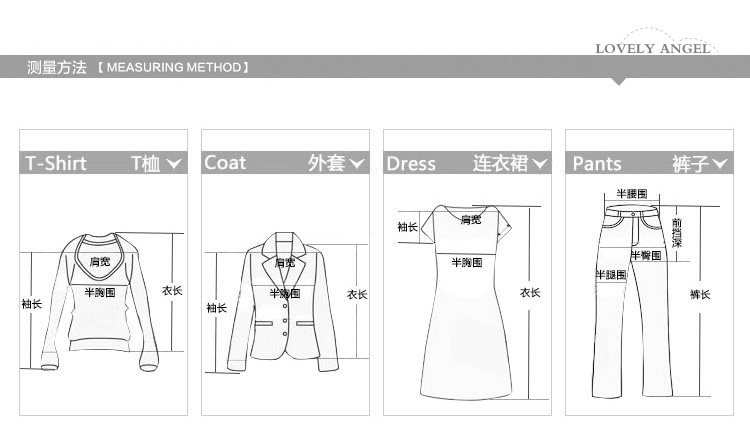Viewport: 750px width, 424px height.
Task: Click the 裤长 label beside pants
Action: (x=700, y=294)
